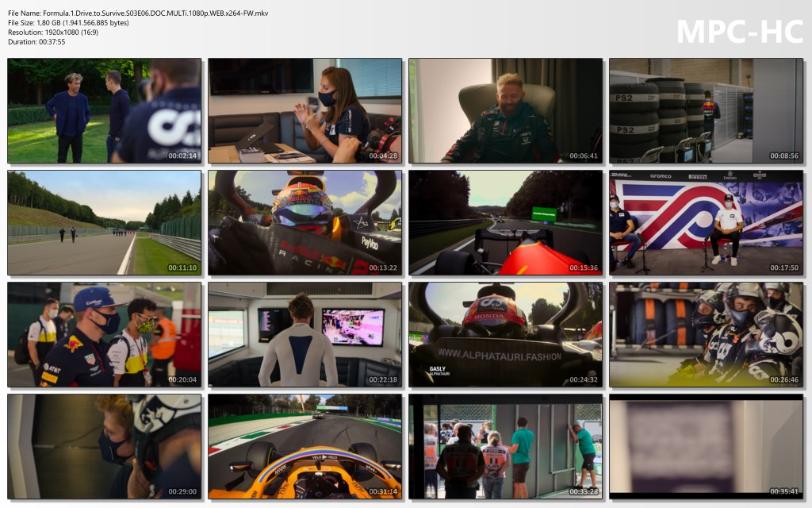This screenshot has width=812, height=508.
Task: Select the blurred final thumbnail at 00:35:41
Action: (x=706, y=446)
